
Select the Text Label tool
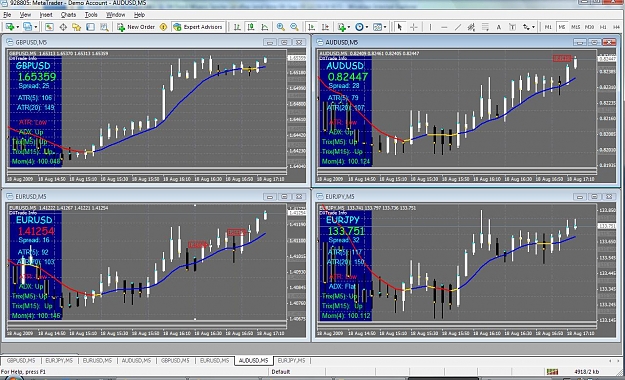tap(513, 27)
